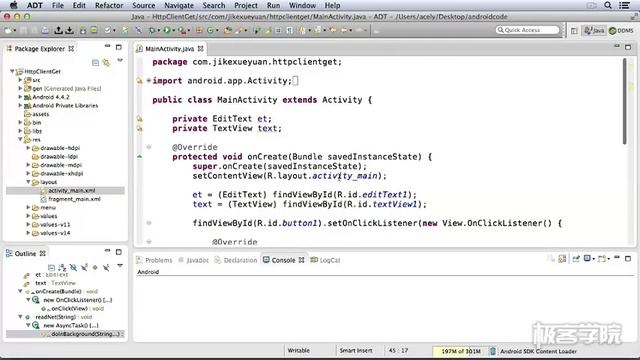The width and height of the screenshot is (640, 360).
Task: Switch to DDMS perspective
Action: pyautogui.click(x=622, y=31)
